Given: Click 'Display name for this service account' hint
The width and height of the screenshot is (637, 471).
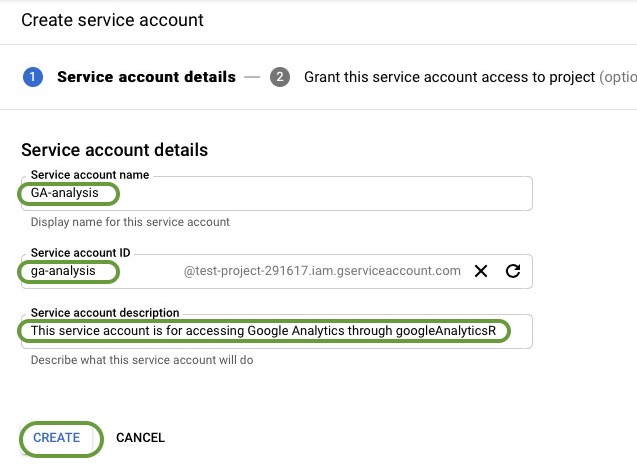Looking at the screenshot, I should [x=130, y=222].
